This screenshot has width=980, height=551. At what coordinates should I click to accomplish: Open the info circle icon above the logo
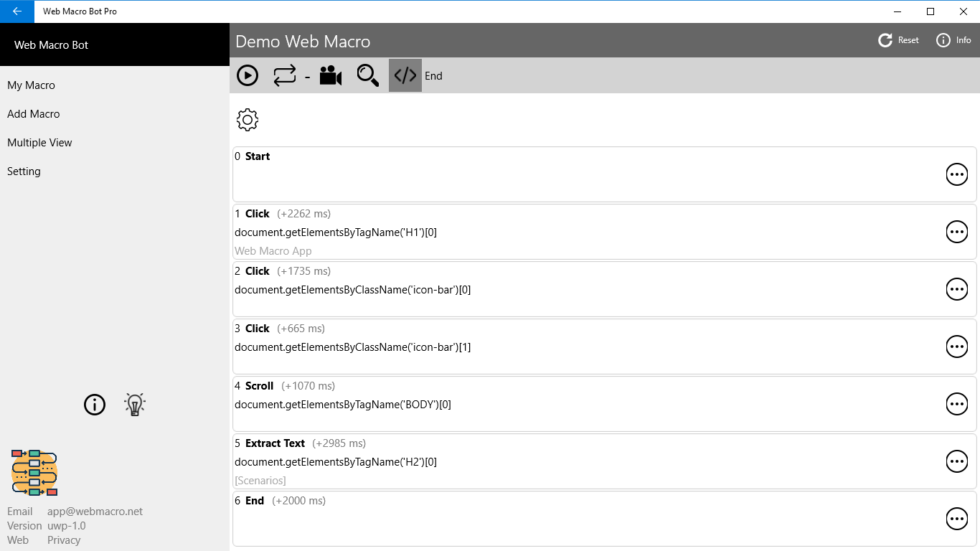(94, 405)
